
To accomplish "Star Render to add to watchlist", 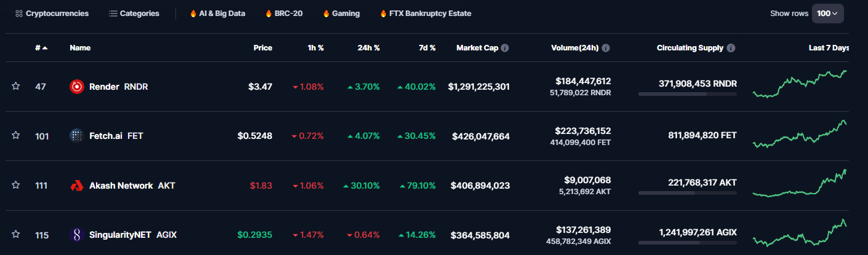I will point(16,87).
